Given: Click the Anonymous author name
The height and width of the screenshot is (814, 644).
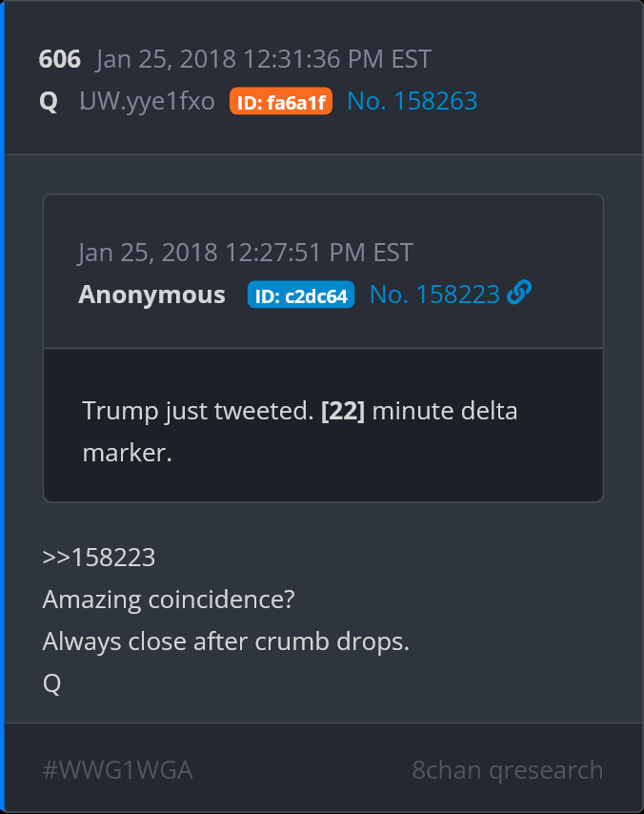Looking at the screenshot, I should [x=151, y=295].
